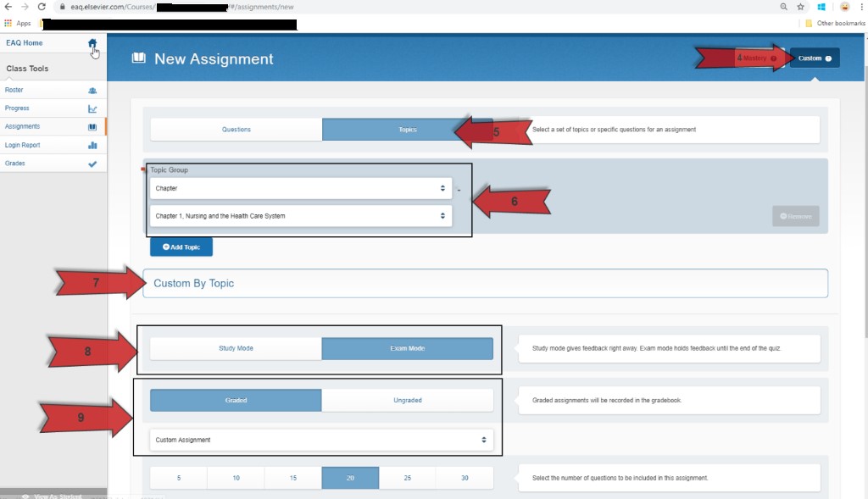Image resolution: width=868 pixels, height=499 pixels.
Task: Open the Topic Group Chapter dropdown
Action: [299, 188]
